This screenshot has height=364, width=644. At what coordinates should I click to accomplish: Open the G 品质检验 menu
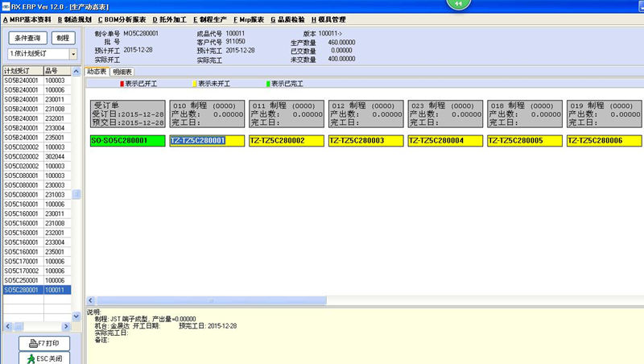(x=287, y=19)
